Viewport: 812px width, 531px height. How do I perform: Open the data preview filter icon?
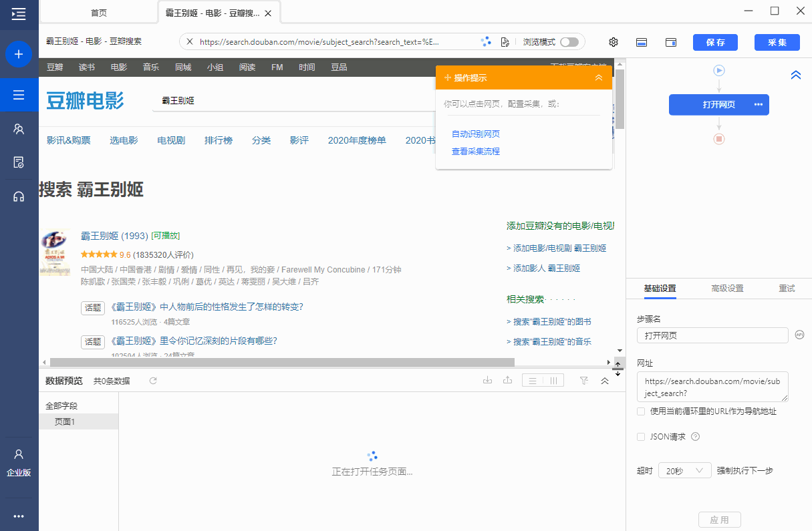point(584,381)
